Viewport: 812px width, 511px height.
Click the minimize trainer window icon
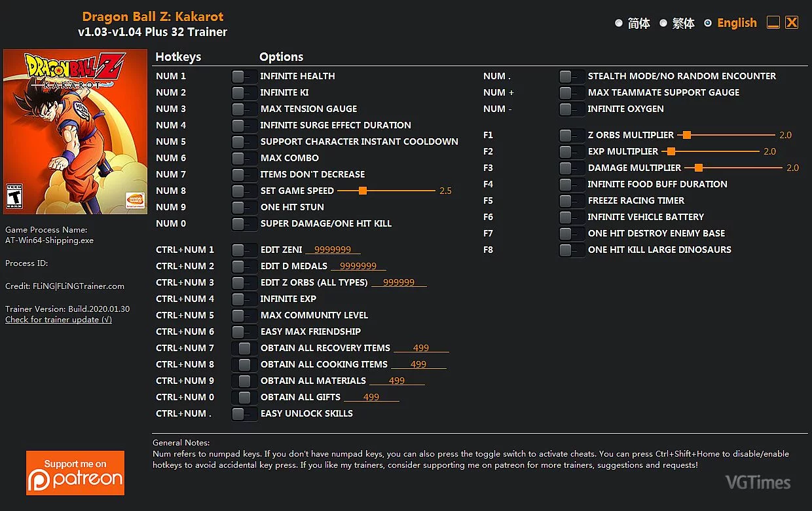coord(773,23)
